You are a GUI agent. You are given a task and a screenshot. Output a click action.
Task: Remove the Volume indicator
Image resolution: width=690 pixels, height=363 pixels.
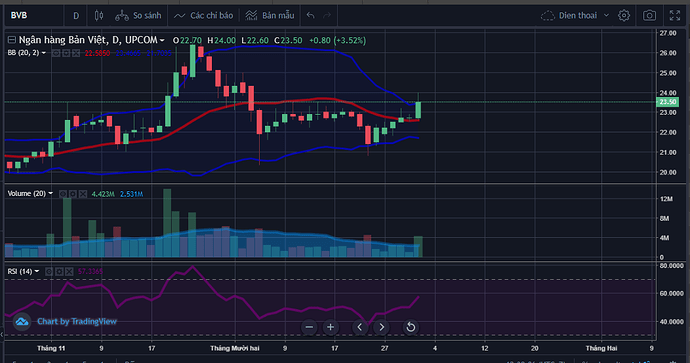coord(83,194)
